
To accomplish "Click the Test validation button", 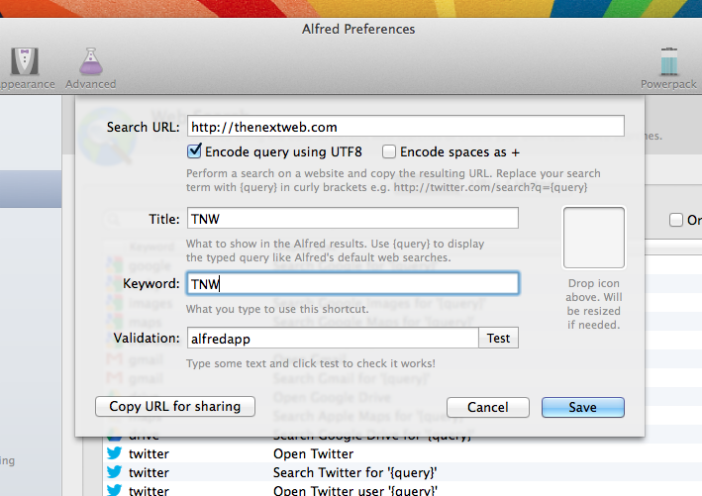I will [499, 338].
